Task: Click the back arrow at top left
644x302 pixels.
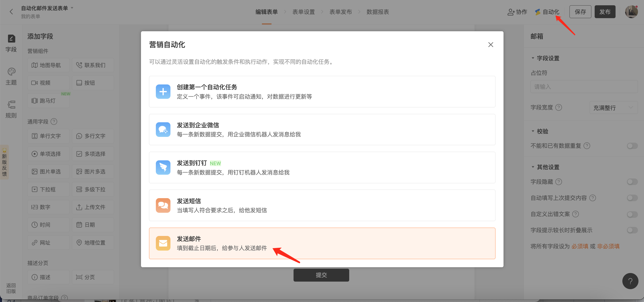Action: click(11, 12)
